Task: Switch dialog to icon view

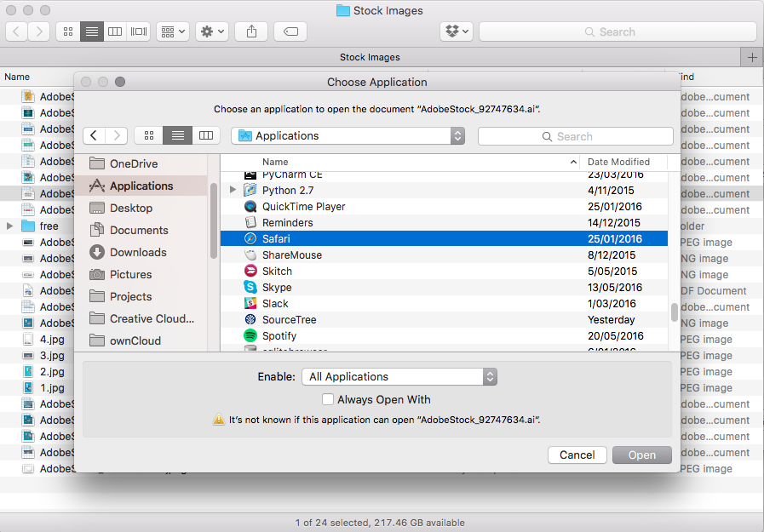Action: click(x=149, y=135)
